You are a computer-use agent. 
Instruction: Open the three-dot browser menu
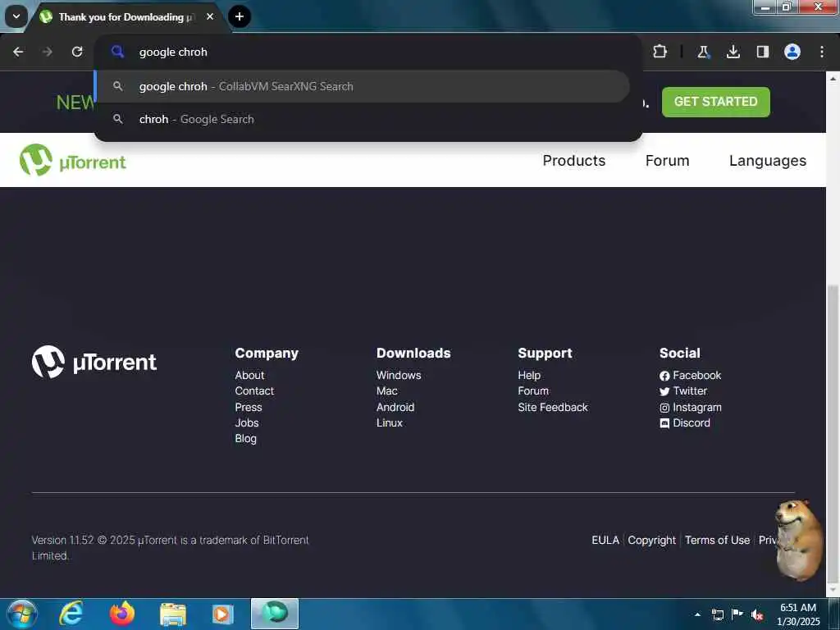click(x=822, y=52)
